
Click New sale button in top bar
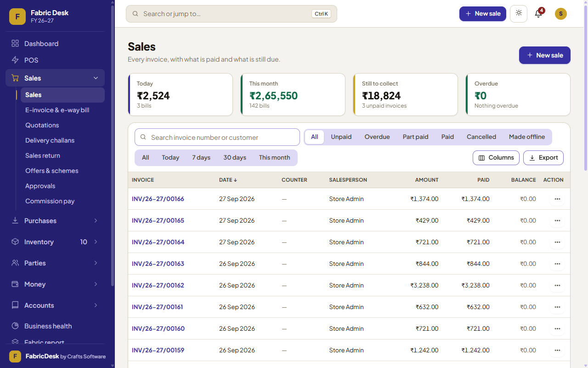click(483, 14)
